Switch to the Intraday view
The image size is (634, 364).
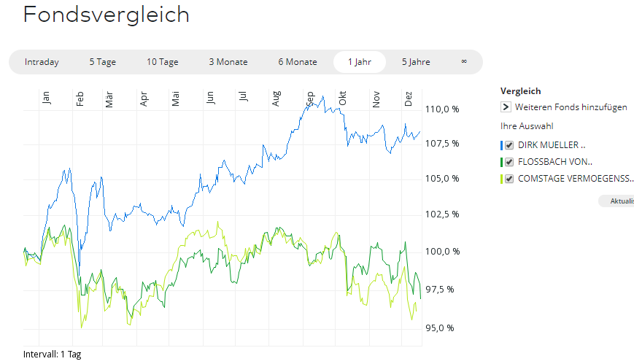point(42,62)
